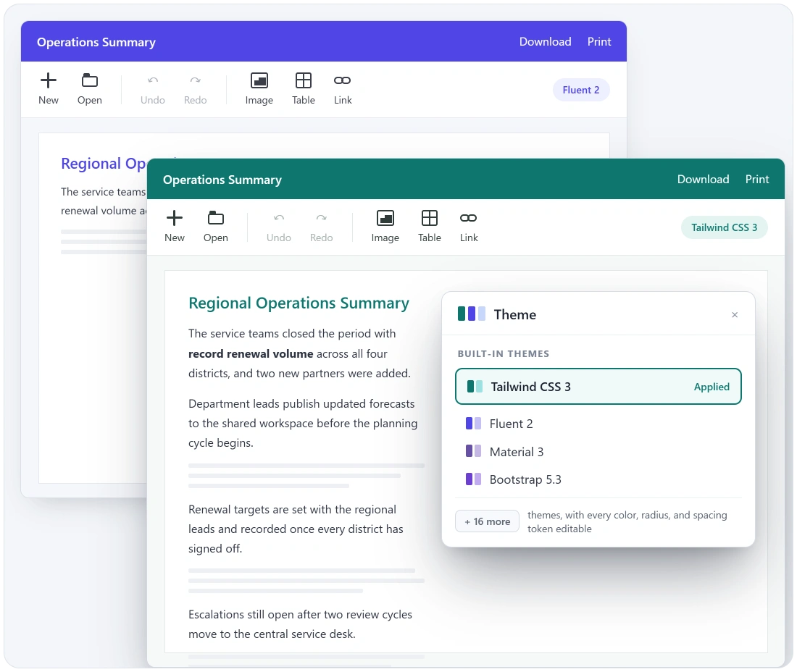Close the Theme panel

tap(735, 315)
